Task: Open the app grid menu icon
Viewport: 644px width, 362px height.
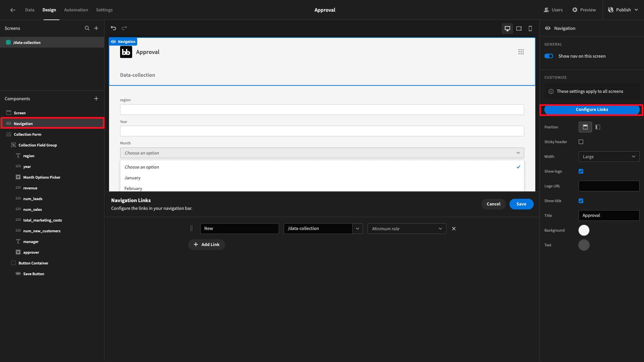Action: tap(521, 52)
